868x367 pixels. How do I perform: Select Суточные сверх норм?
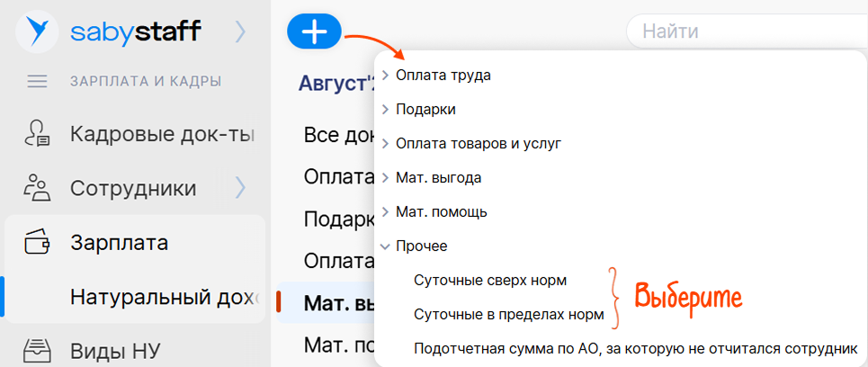coord(490,280)
